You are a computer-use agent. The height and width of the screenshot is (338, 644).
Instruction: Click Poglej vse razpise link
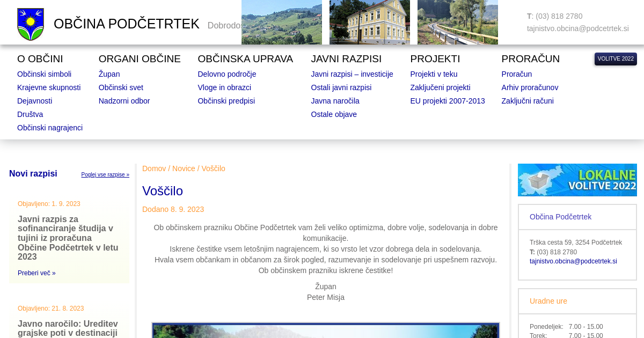pos(105,175)
